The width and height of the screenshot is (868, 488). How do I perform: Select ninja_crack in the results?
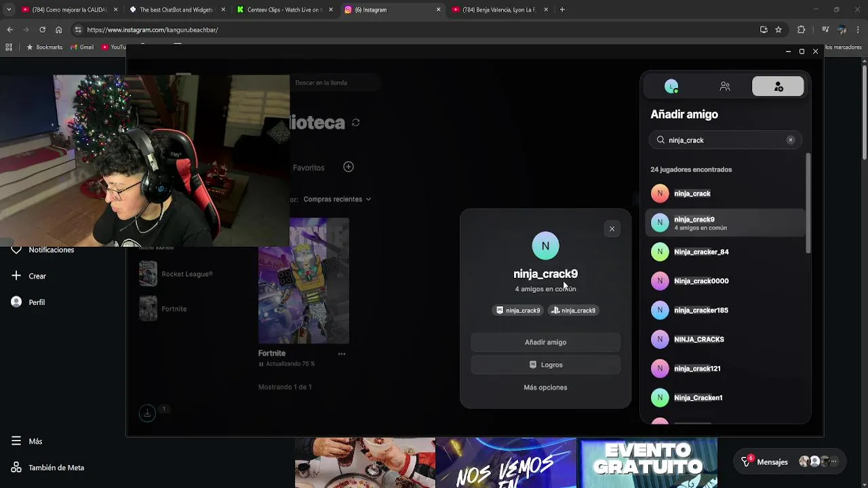click(726, 193)
